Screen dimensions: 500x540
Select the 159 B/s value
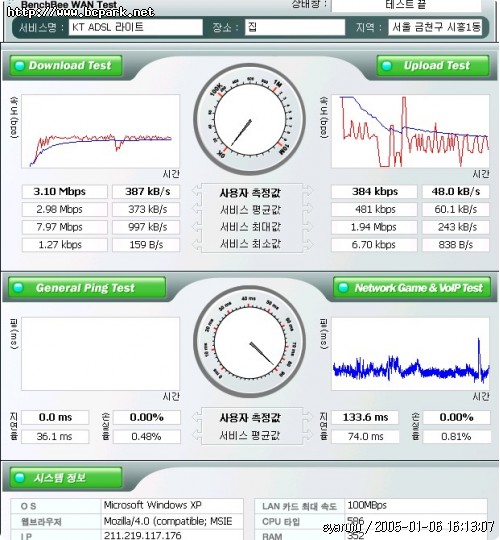pos(146,245)
